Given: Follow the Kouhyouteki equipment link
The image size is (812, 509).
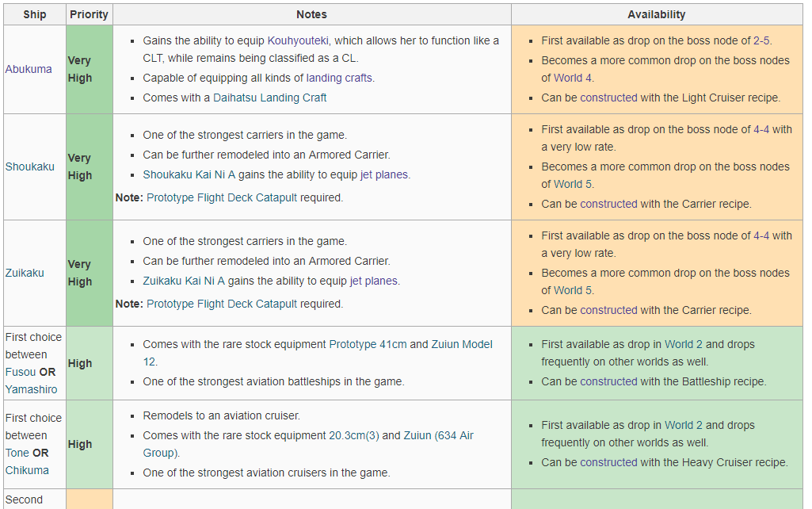Looking at the screenshot, I should [298, 40].
